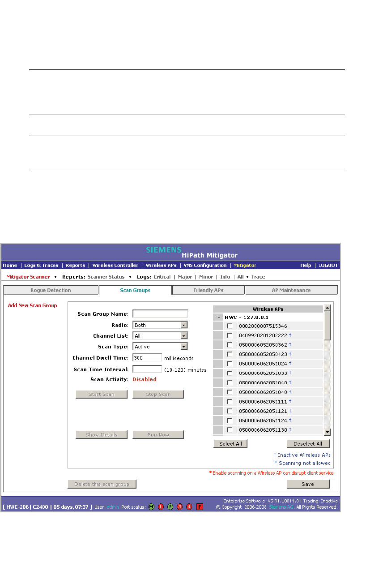Open VNS Configuration menu
Viewport: 366px width, 588px height.
(x=205, y=266)
